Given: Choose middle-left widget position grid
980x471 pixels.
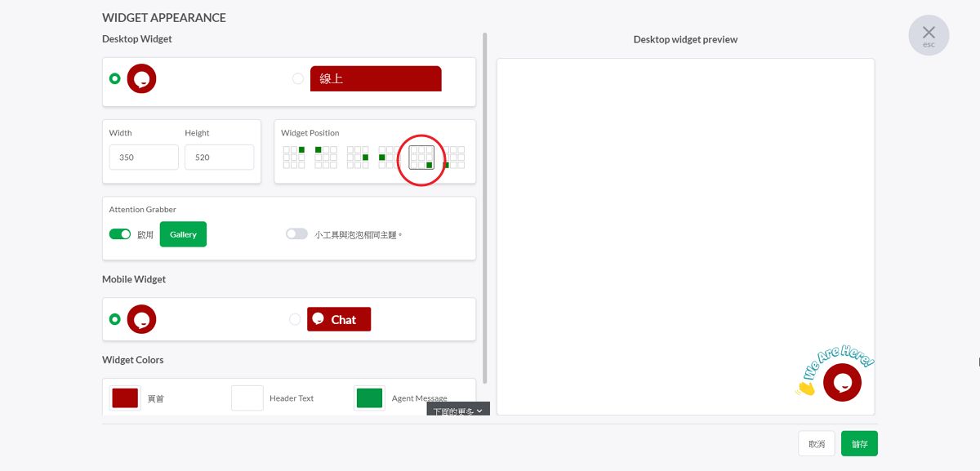Looking at the screenshot, I should (x=389, y=157).
